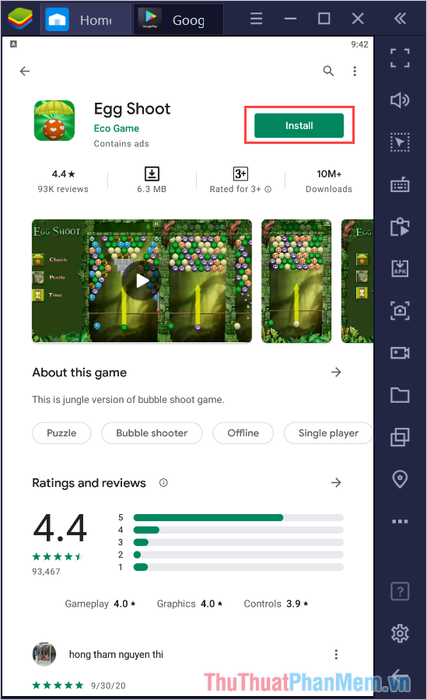The height and width of the screenshot is (700, 427).
Task: Start screen recording with video camera icon
Action: tap(400, 353)
